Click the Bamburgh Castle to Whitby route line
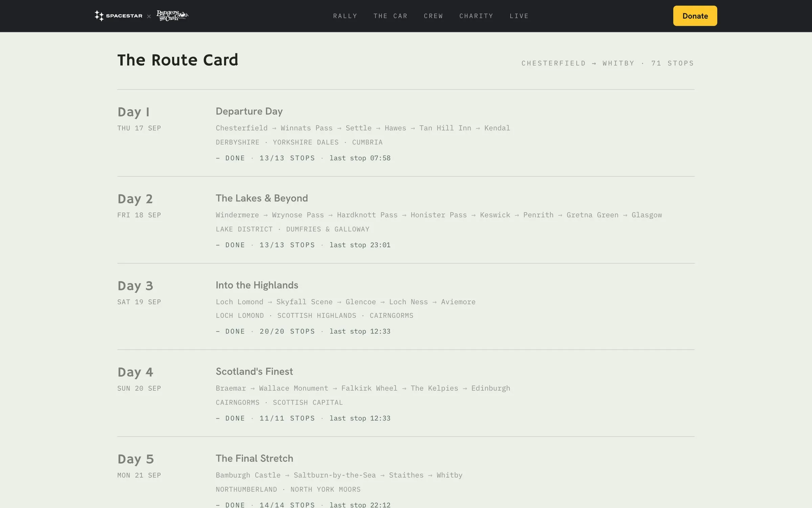This screenshot has width=812, height=508. 339,475
